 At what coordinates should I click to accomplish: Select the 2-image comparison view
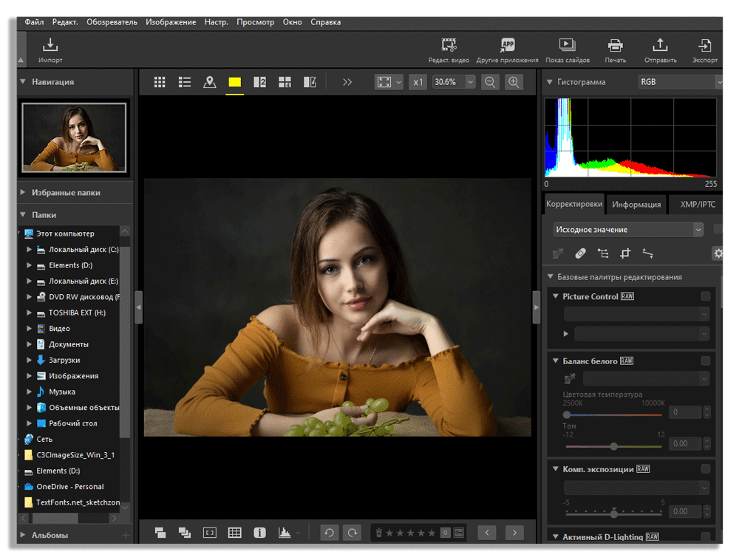tap(259, 82)
